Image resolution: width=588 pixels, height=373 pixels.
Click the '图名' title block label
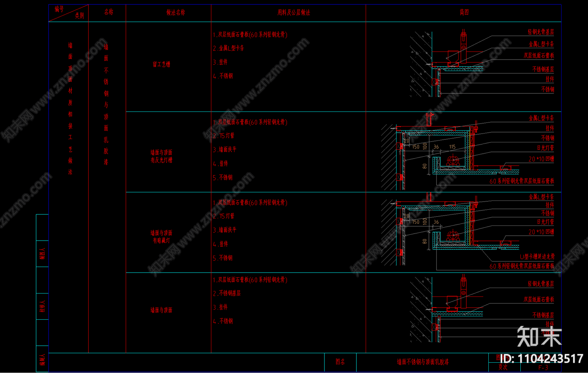point(340,362)
